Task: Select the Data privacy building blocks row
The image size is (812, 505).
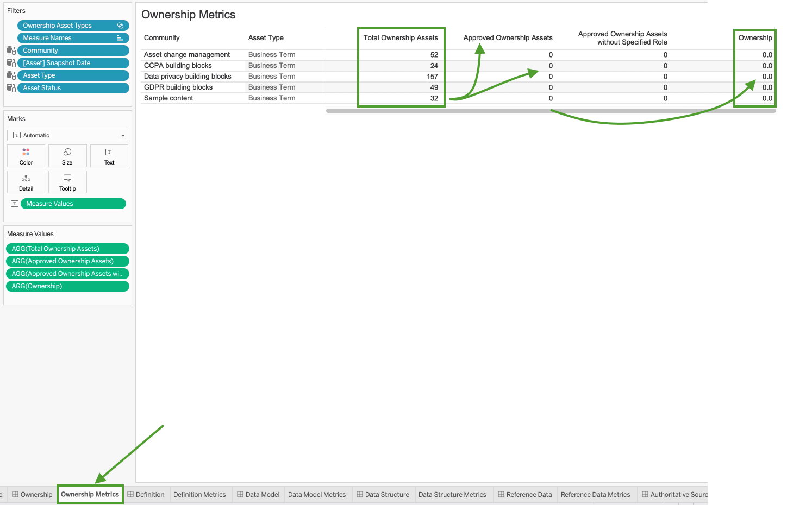Action: click(x=188, y=77)
